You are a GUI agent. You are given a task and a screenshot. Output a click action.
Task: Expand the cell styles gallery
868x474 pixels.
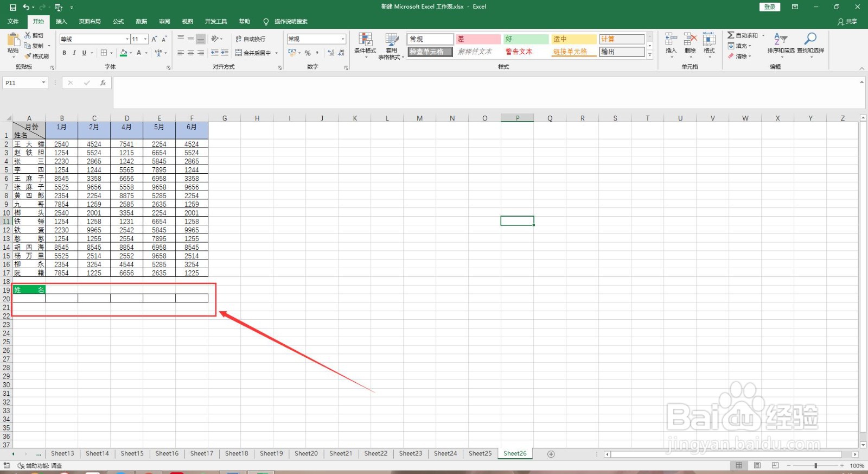click(649, 55)
